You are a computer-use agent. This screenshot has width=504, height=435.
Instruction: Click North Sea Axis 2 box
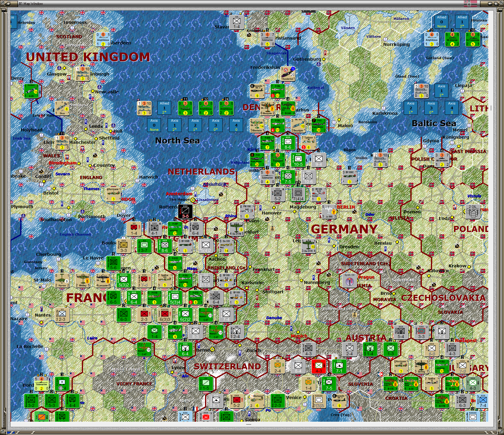coord(195,125)
